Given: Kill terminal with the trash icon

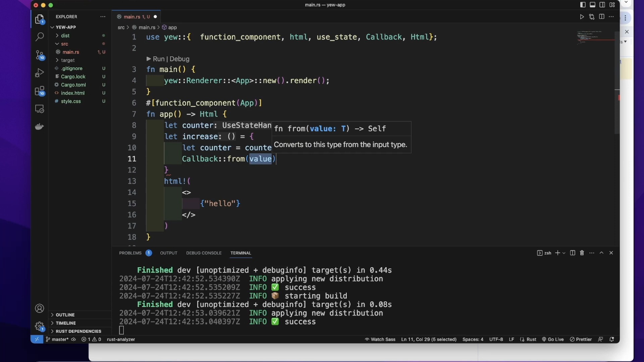Looking at the screenshot, I should [582, 253].
